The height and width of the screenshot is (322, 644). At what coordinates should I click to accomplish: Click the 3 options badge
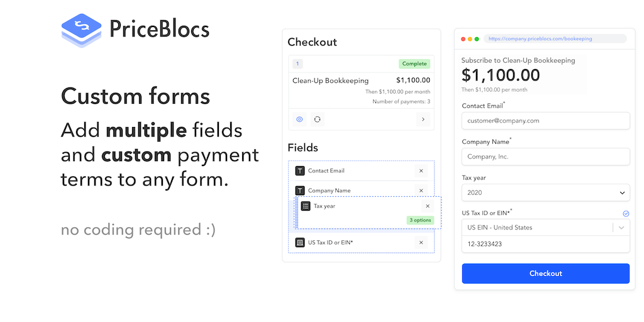420,220
